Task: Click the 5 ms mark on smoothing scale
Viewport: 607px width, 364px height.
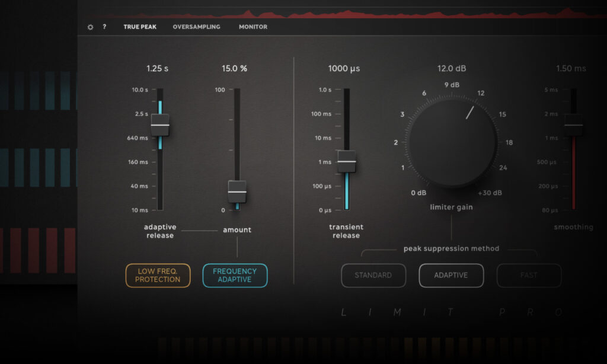Action: (x=551, y=90)
